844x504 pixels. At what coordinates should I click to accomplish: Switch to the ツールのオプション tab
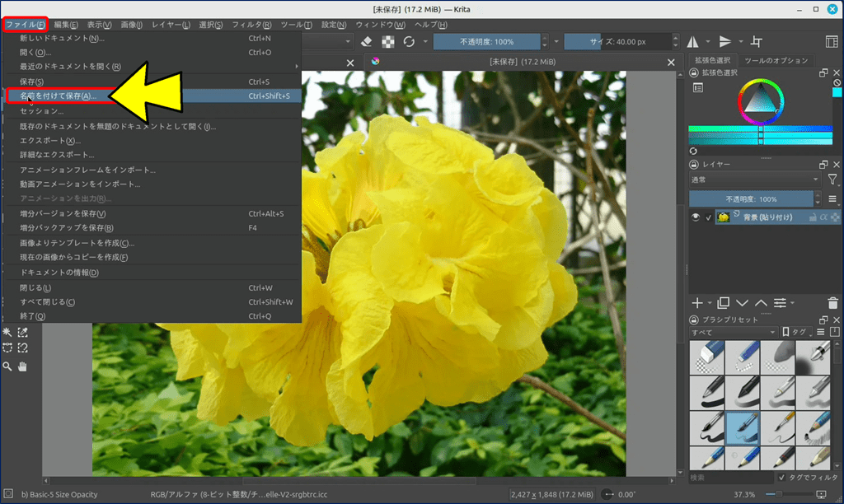pos(776,61)
